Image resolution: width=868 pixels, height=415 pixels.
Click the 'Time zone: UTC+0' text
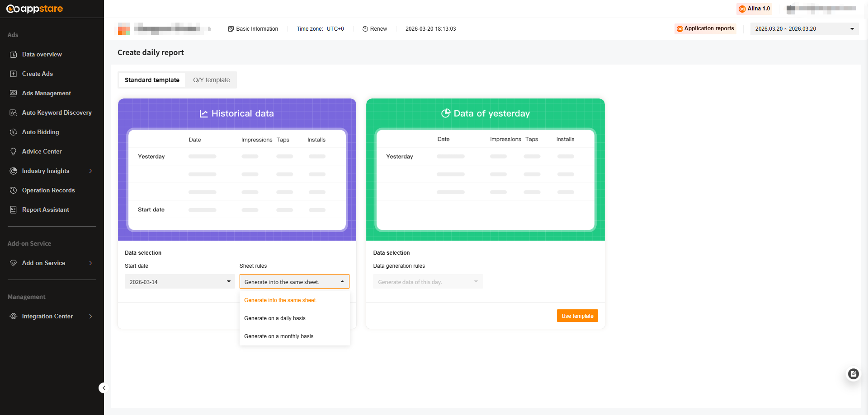tap(320, 29)
